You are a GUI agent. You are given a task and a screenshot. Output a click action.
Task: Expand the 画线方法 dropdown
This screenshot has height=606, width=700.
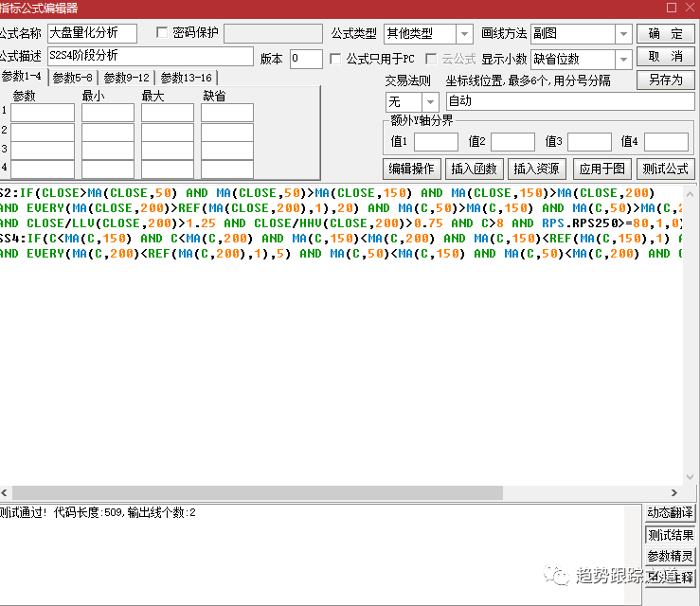pos(622,34)
